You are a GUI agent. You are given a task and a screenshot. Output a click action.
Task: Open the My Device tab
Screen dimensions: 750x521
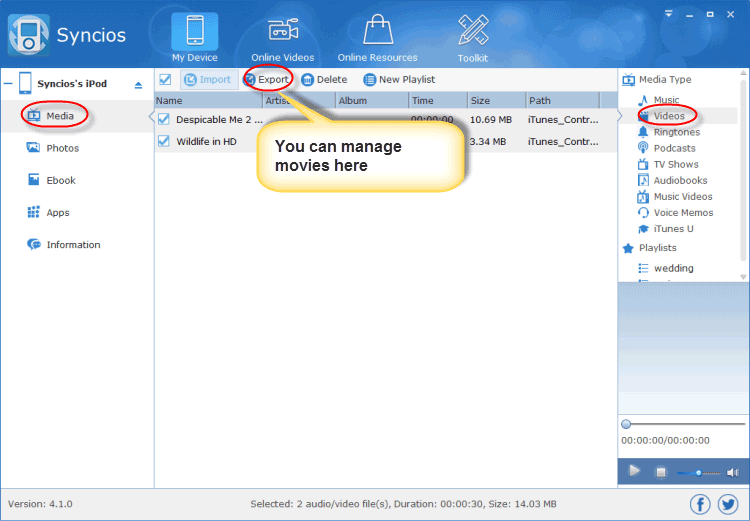point(195,38)
